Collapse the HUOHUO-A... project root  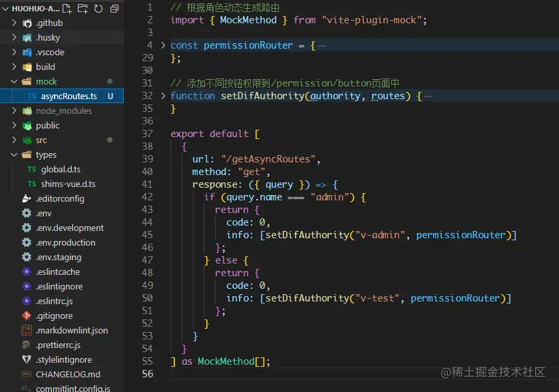5,9
